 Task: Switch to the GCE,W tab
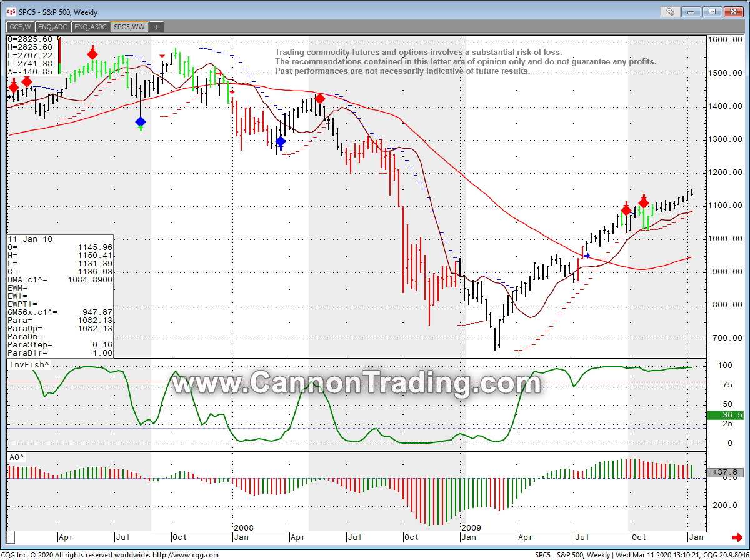coord(20,27)
